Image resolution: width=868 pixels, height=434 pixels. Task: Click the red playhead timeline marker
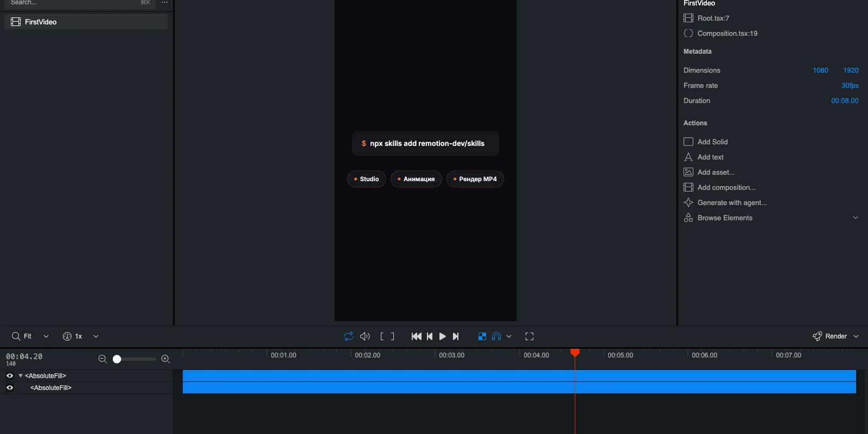(575, 353)
